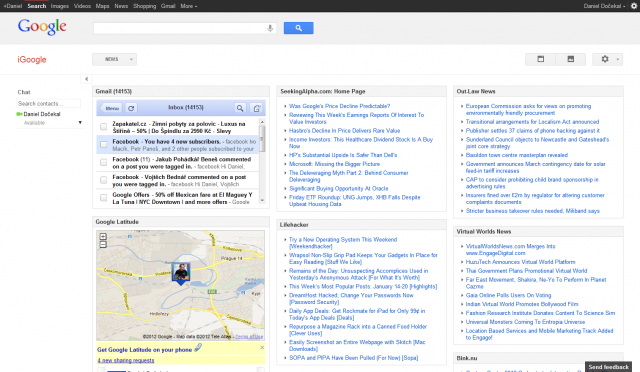Close the Latitude phone promo banner

[262, 347]
